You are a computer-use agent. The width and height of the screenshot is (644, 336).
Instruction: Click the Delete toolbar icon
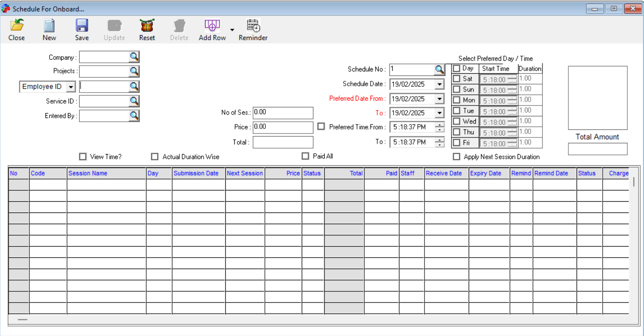click(x=179, y=30)
